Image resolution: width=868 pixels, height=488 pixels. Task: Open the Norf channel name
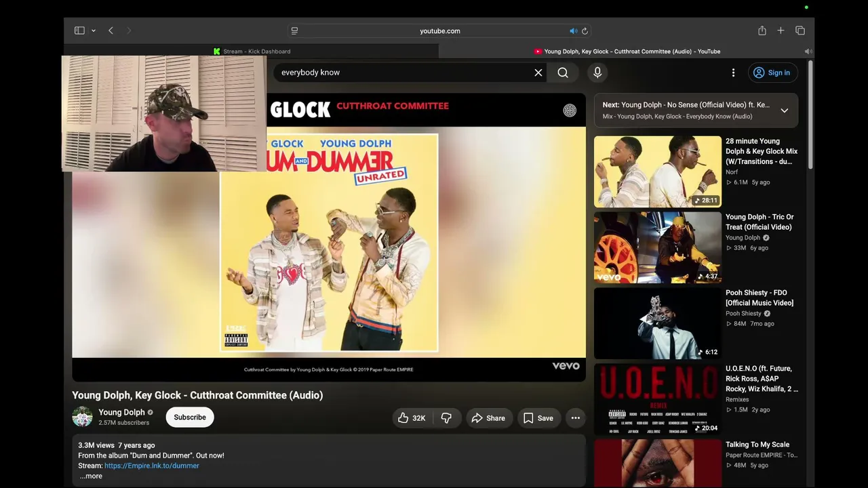tap(732, 172)
